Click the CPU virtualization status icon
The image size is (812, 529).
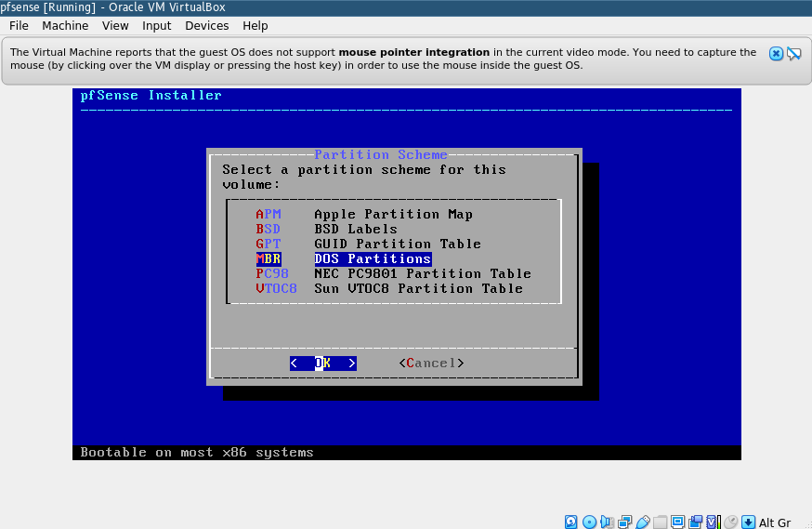714,522
